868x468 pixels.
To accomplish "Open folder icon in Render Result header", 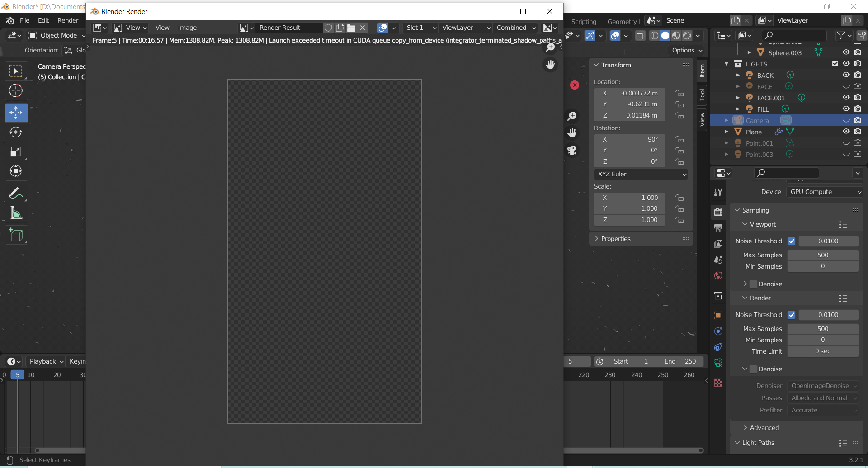I will [x=351, y=28].
